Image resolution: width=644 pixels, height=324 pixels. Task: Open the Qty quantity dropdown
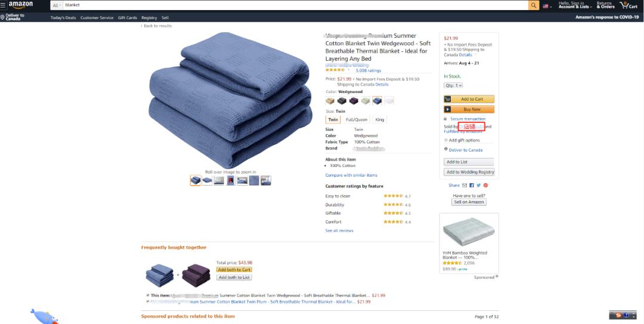453,85
